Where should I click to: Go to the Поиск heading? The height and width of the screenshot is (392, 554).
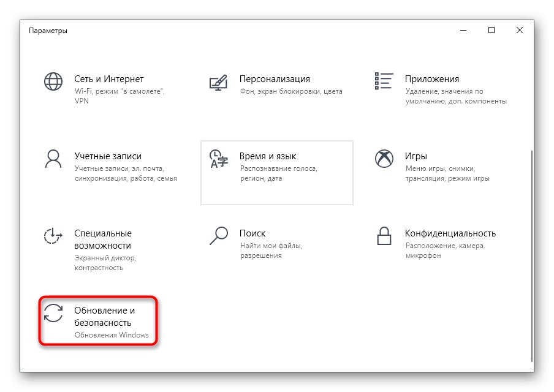[x=252, y=233]
